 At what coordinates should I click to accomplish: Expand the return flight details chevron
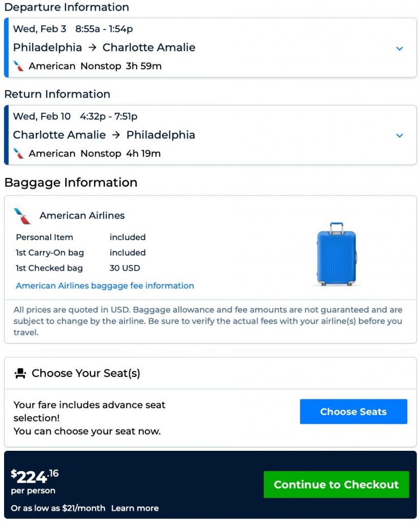coord(400,136)
